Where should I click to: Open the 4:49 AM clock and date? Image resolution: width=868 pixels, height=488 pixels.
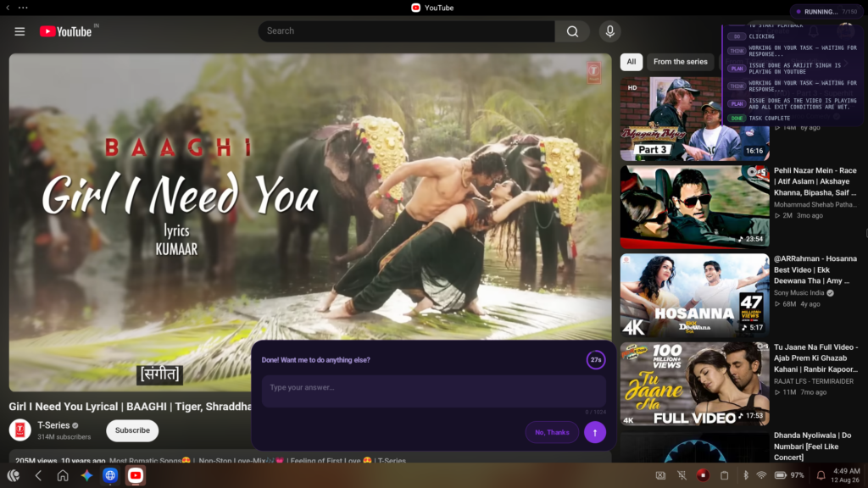pos(846,475)
